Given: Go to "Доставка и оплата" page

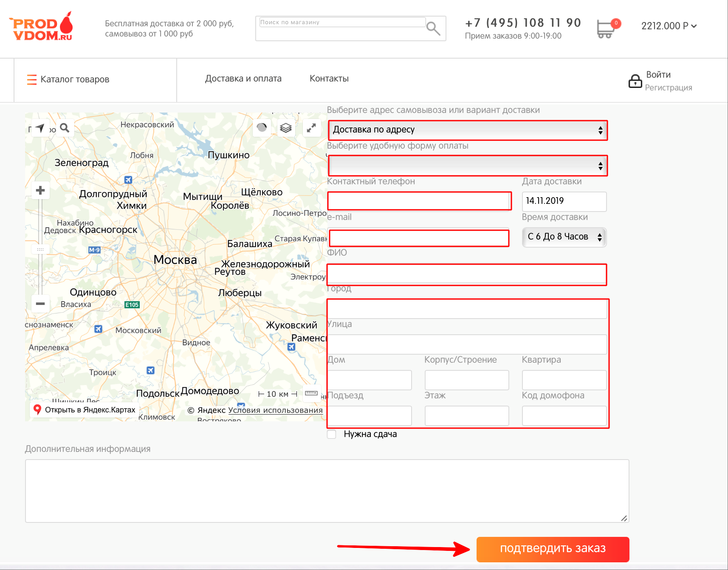Looking at the screenshot, I should click(243, 79).
